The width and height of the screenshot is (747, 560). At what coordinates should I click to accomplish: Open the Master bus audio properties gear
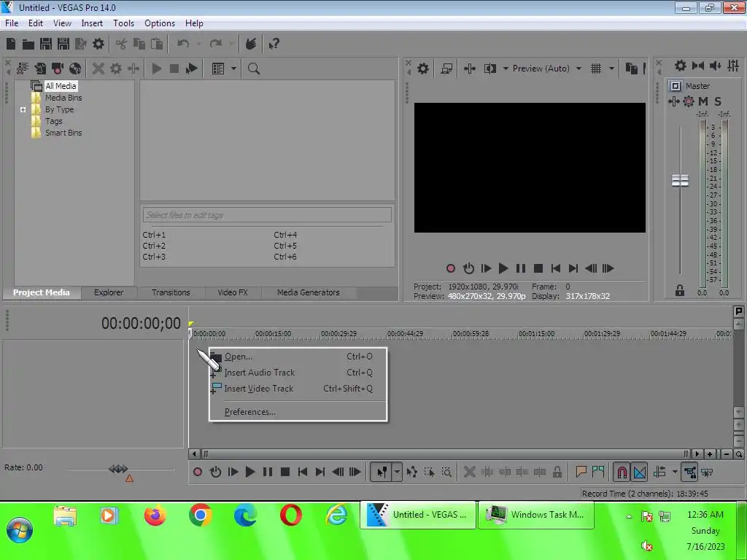point(681,66)
